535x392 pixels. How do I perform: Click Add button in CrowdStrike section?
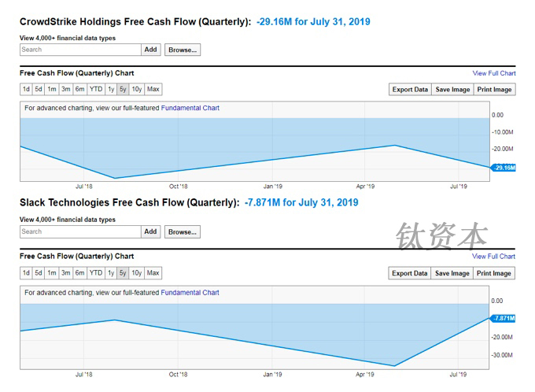151,50
